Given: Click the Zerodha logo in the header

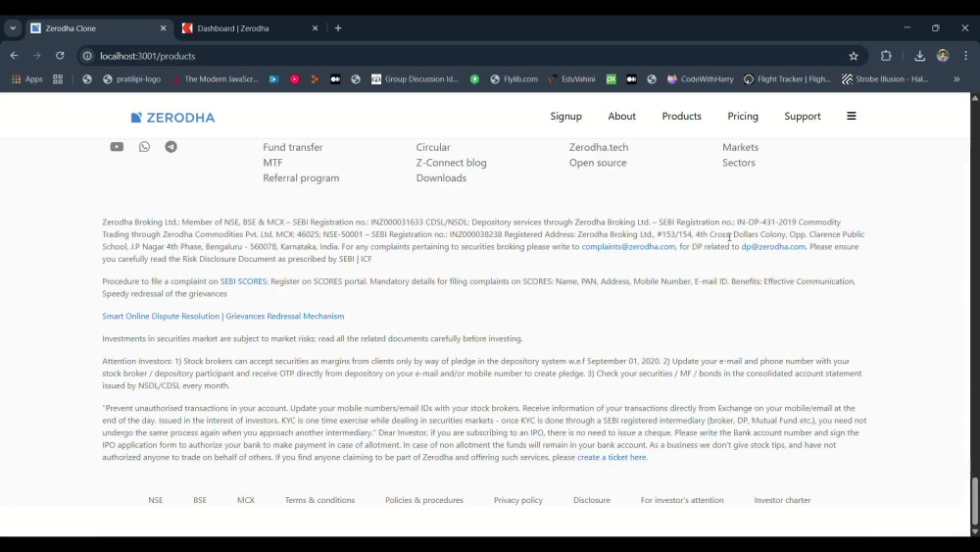Looking at the screenshot, I should (x=173, y=118).
